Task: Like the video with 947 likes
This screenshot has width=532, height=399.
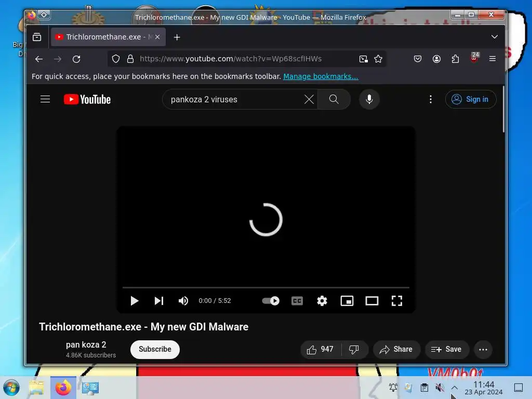Action: tap(320, 350)
